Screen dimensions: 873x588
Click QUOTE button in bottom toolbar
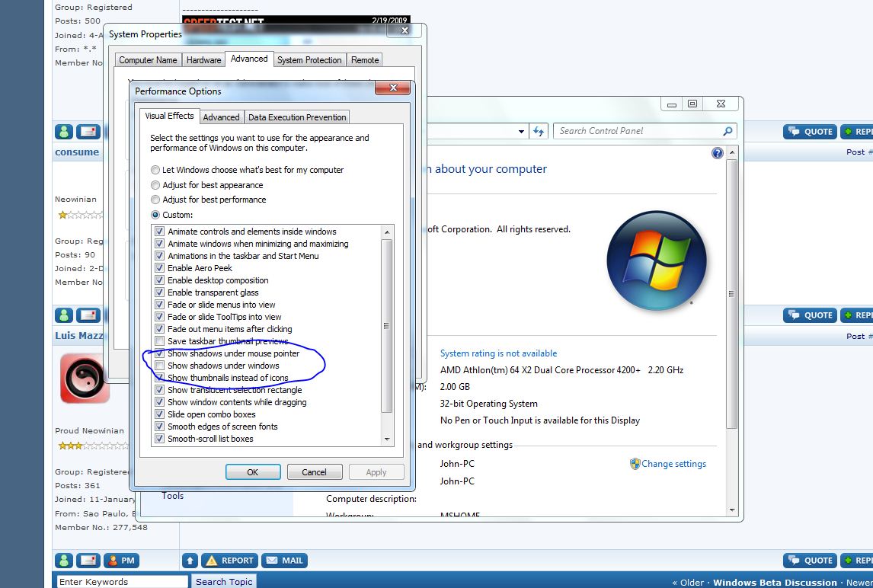click(x=810, y=561)
